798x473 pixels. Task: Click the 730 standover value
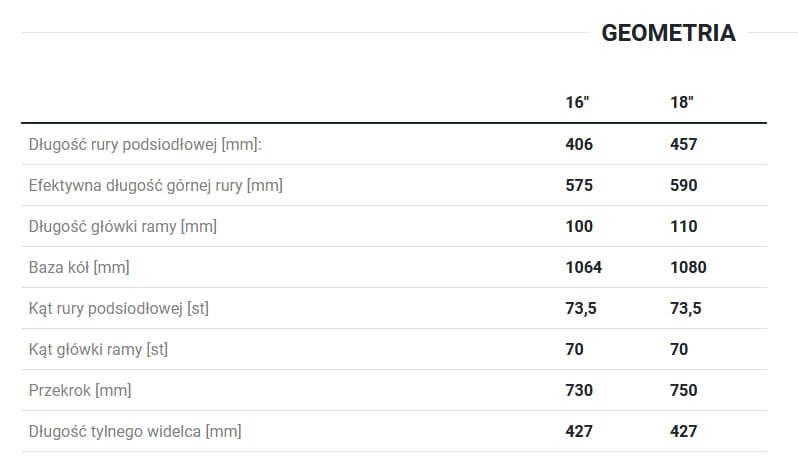click(x=579, y=390)
